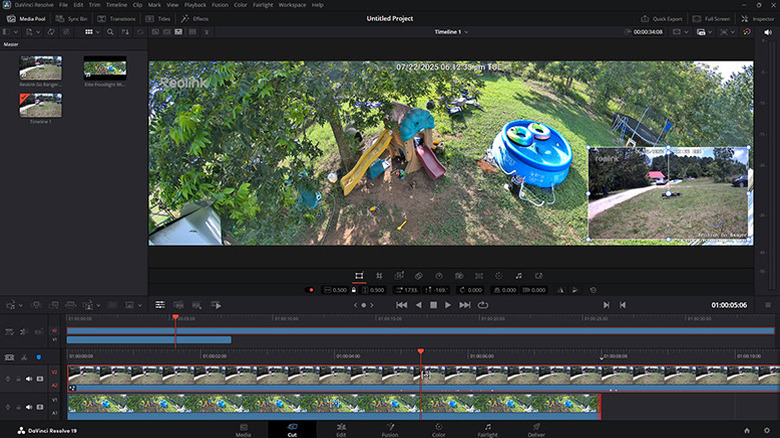This screenshot has width=780, height=438.
Task: Click the Quick Export button
Action: (x=667, y=18)
